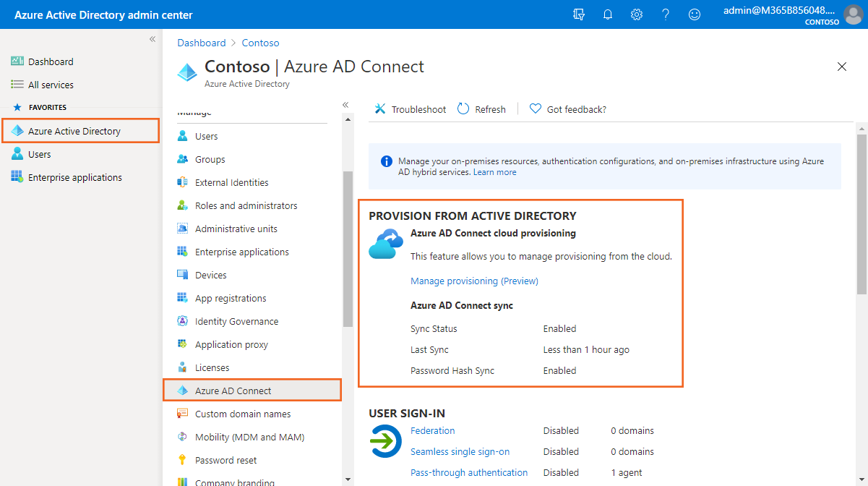Open Seamless single sign-on link

pyautogui.click(x=460, y=451)
